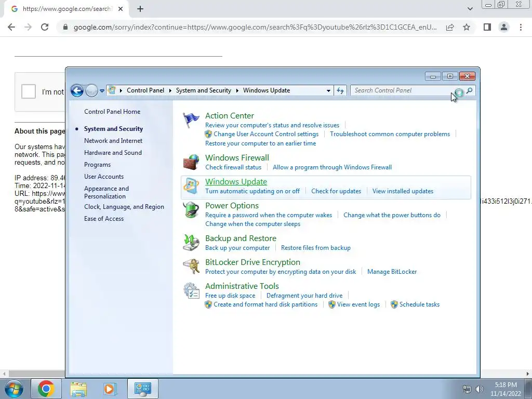Open the Windows Firewall brick wall icon
Screen dimensions: 532x399
[191, 162]
